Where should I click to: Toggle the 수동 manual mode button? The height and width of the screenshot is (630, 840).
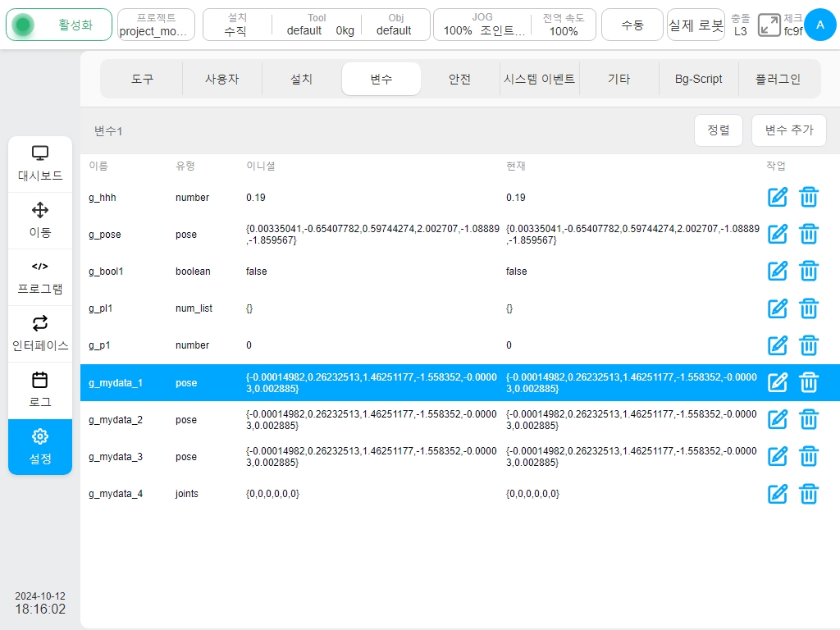632,25
